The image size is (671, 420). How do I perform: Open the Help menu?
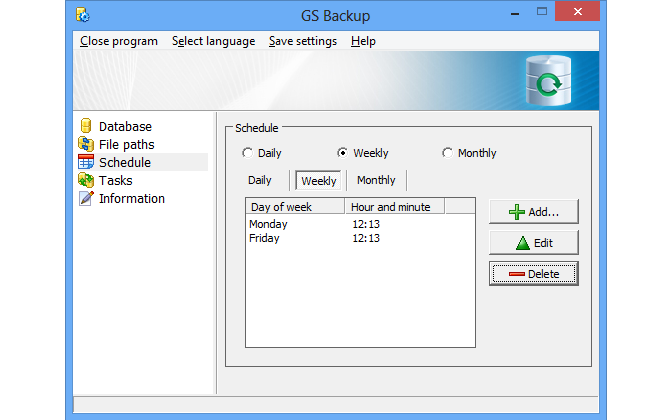tap(363, 41)
